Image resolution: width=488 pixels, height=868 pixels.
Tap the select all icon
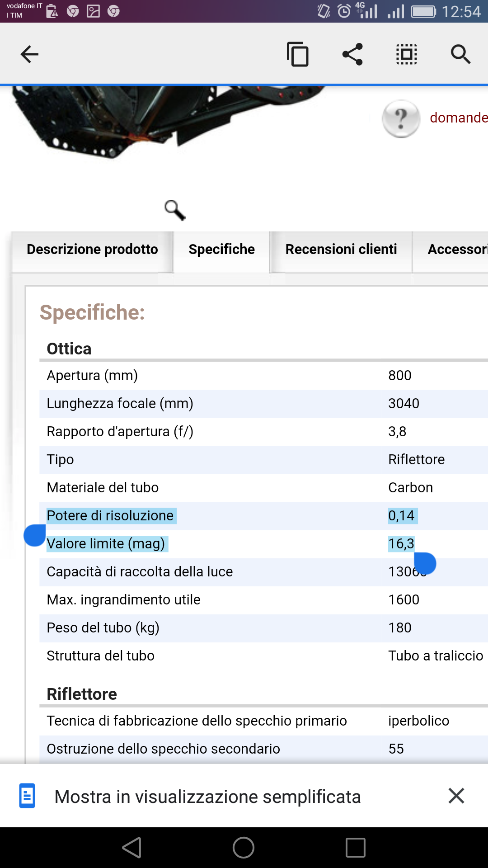tap(407, 54)
